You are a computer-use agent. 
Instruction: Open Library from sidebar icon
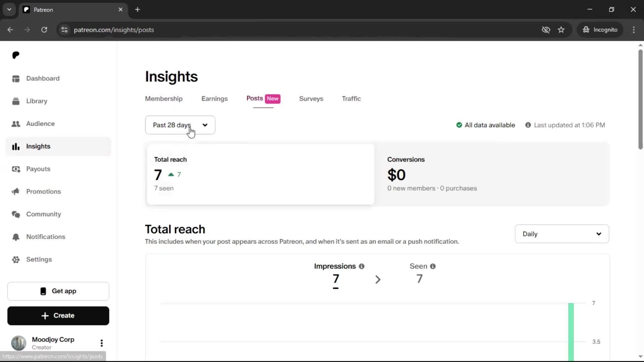coord(16,101)
